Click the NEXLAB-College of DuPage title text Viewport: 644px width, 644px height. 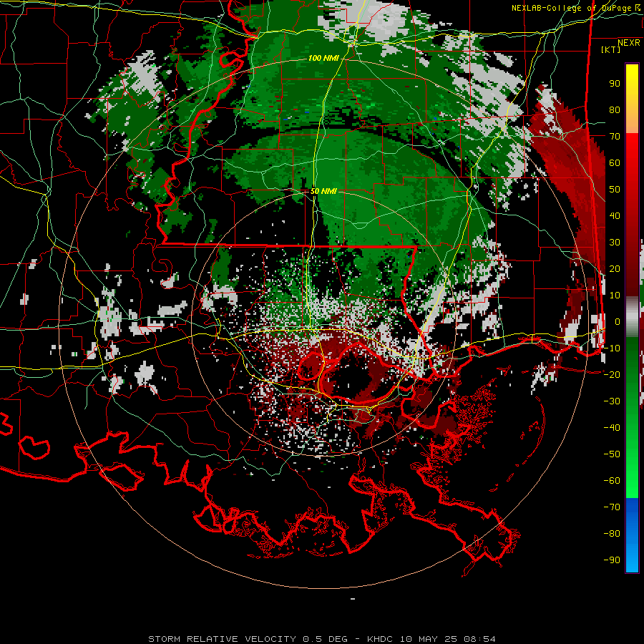click(x=575, y=8)
